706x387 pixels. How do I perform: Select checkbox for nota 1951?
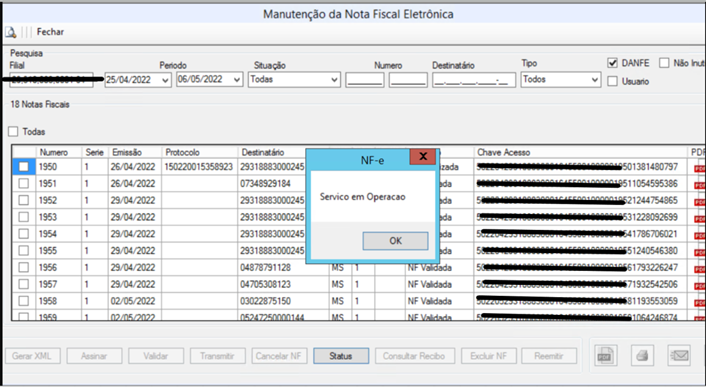23,184
